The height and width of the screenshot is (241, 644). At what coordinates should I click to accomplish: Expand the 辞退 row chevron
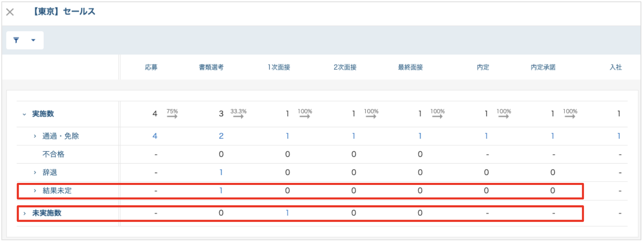[x=35, y=173]
